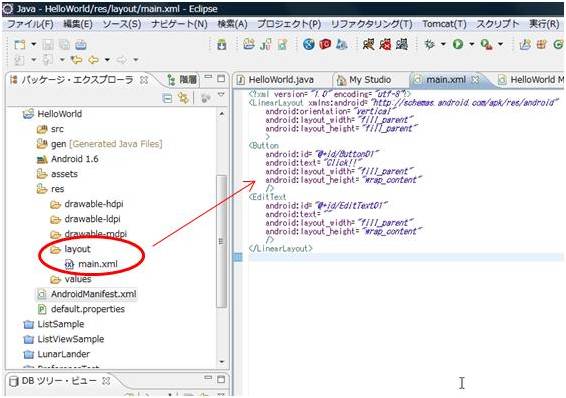The width and height of the screenshot is (566, 398).
Task: Open the リファクタリング(T) menu
Action: pyautogui.click(x=371, y=25)
